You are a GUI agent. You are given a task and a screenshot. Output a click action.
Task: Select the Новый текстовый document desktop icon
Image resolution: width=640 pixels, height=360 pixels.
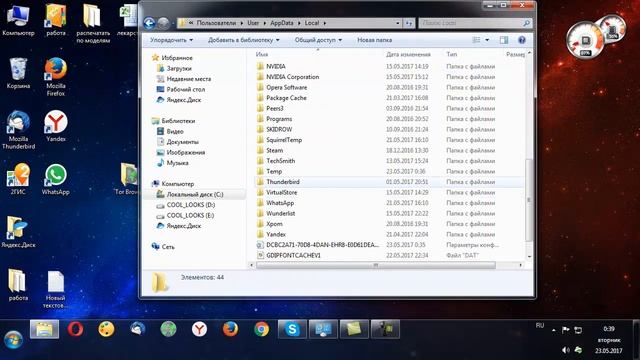(56, 289)
